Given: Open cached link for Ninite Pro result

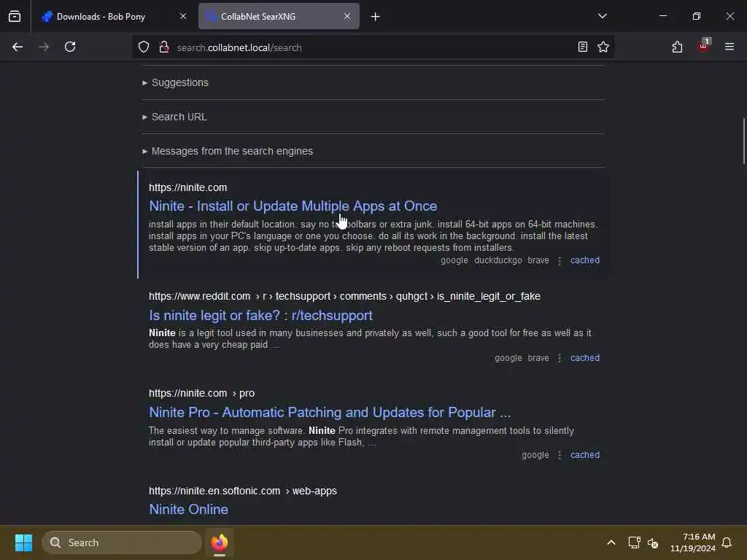Looking at the screenshot, I should point(585,455).
